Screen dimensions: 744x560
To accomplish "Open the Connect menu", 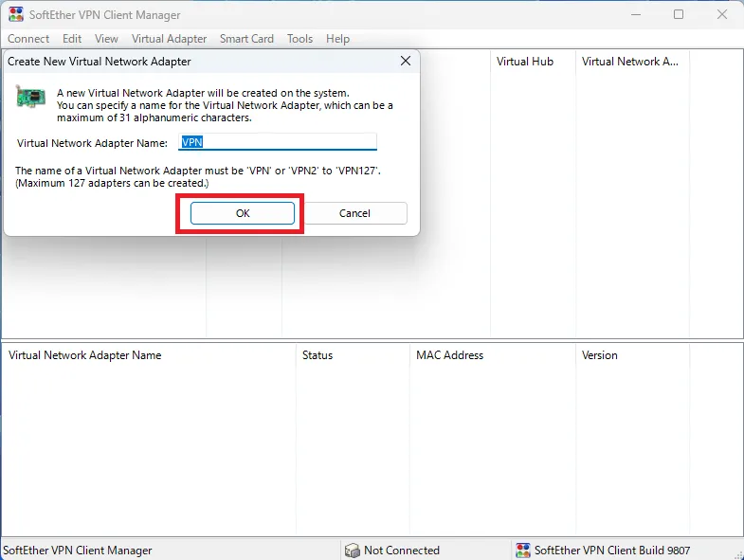I will (x=28, y=39).
